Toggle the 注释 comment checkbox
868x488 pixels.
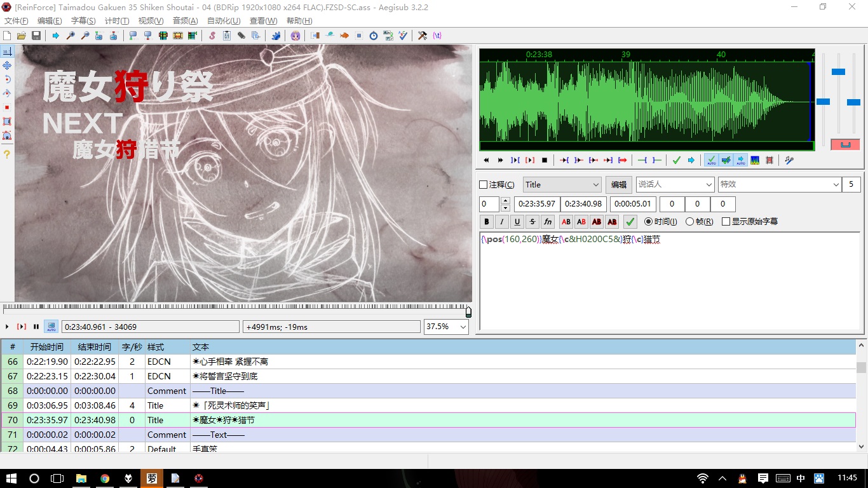pyautogui.click(x=484, y=185)
